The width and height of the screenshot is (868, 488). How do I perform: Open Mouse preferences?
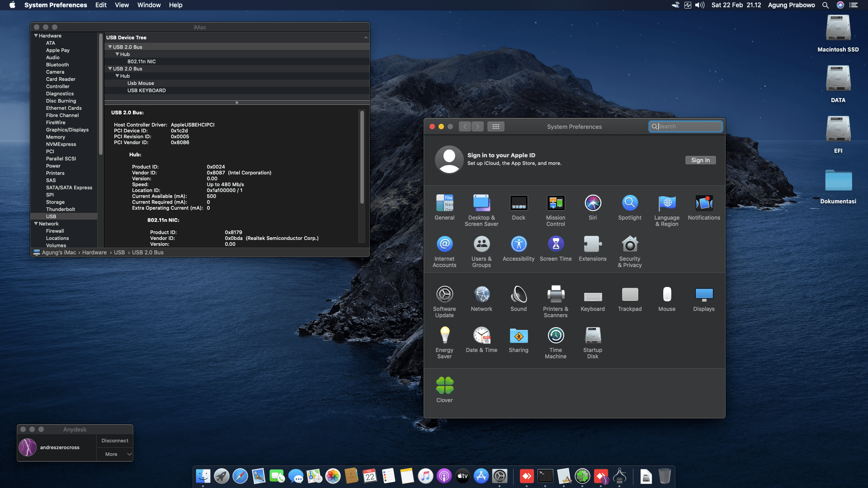667,299
